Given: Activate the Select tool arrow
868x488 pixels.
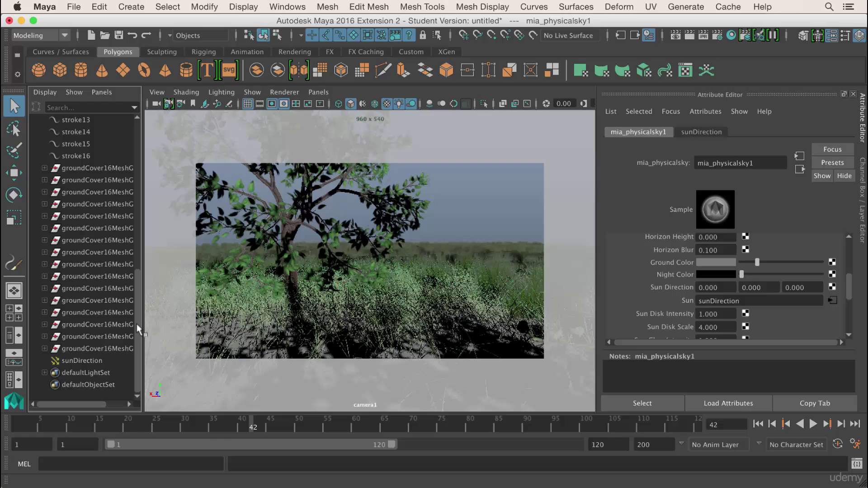Looking at the screenshot, I should pos(14,107).
